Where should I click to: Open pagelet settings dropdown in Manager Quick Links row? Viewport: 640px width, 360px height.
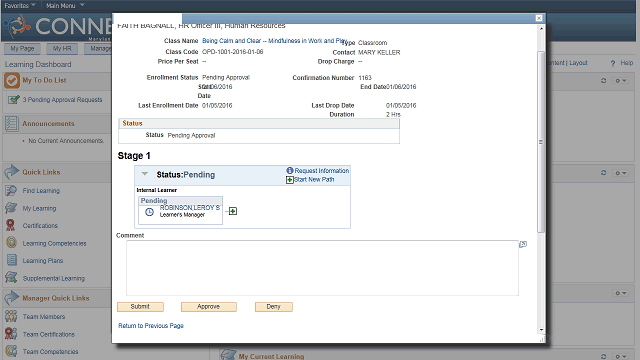tap(621, 293)
